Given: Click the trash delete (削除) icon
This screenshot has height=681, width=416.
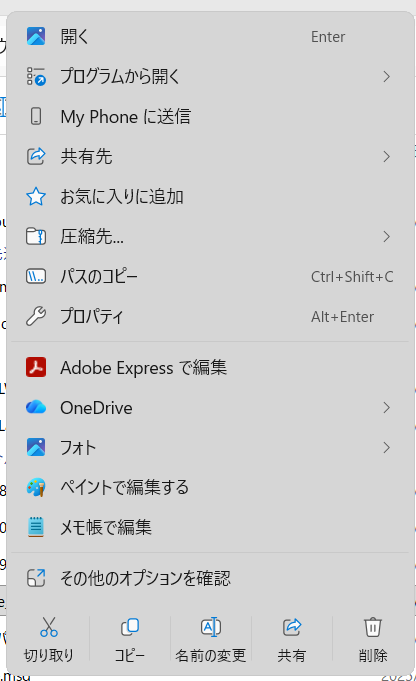Looking at the screenshot, I should click(x=373, y=627).
